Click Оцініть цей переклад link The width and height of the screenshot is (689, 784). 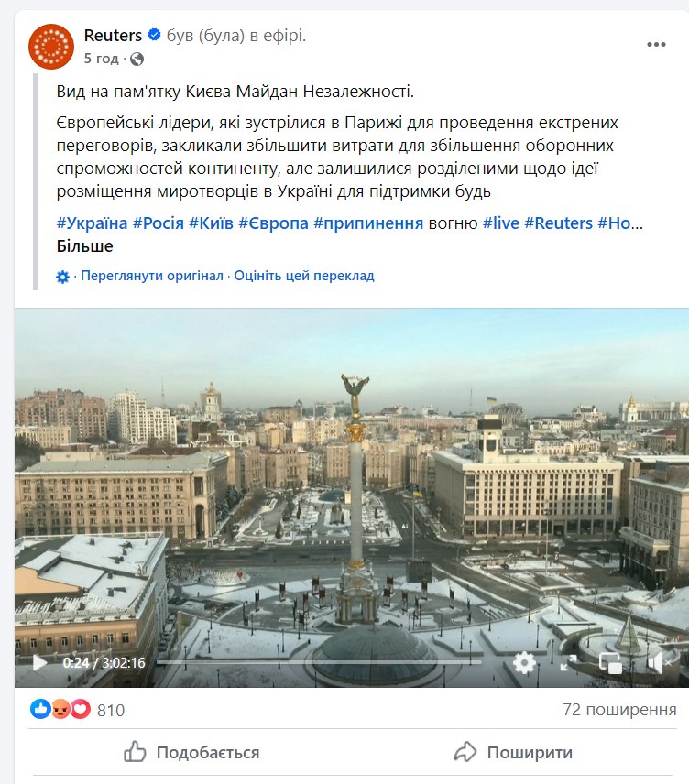(x=304, y=276)
